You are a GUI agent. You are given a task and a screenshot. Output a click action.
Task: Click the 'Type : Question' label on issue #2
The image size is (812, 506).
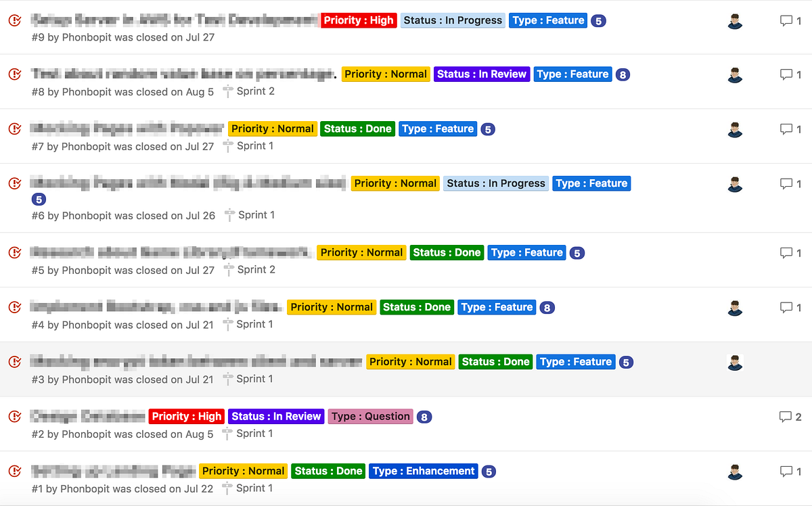tap(370, 416)
